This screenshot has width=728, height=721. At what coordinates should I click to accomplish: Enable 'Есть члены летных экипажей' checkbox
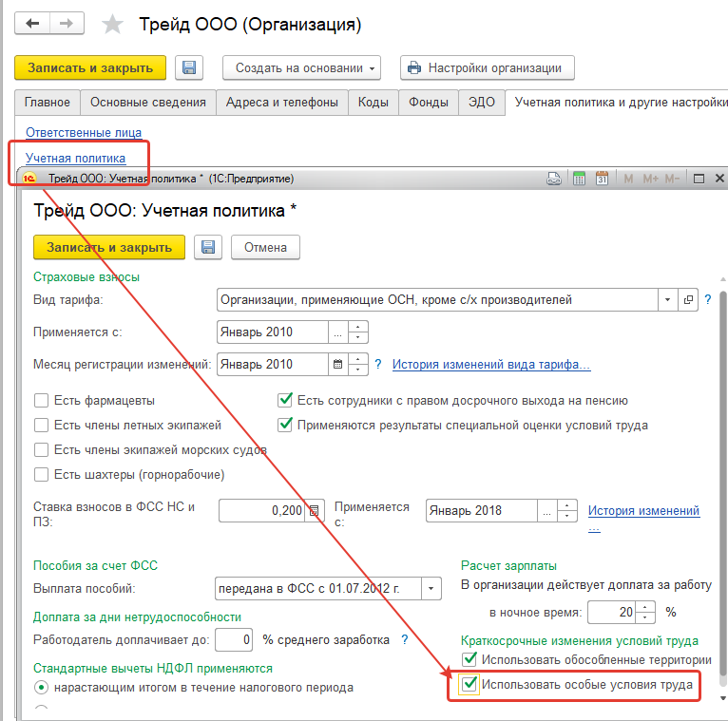click(41, 425)
